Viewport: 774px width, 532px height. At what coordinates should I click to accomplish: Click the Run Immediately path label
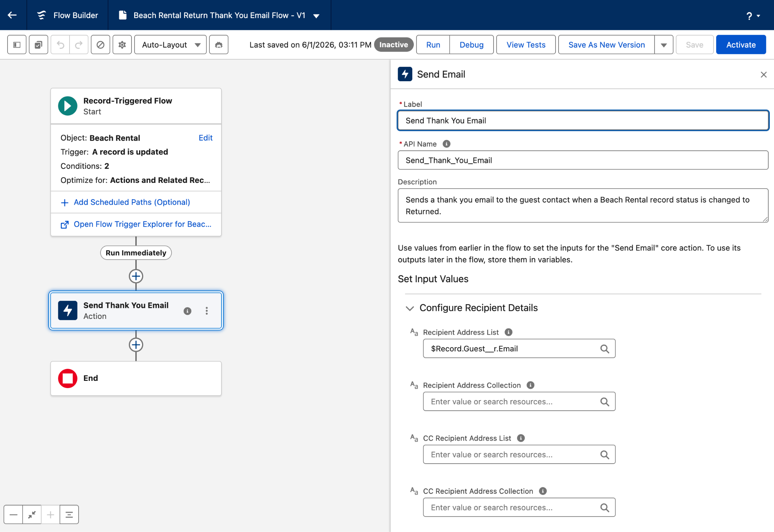pos(136,253)
